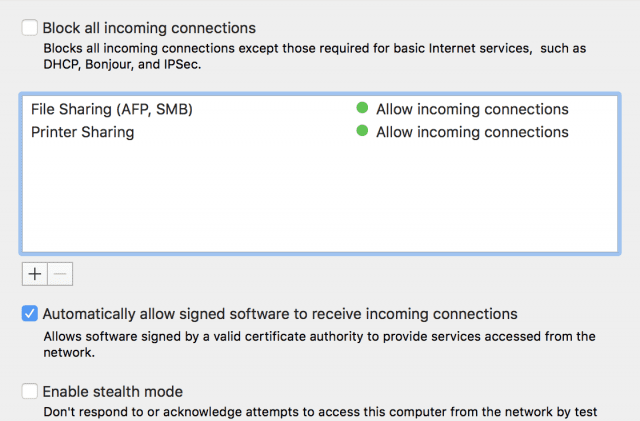The width and height of the screenshot is (640, 421).
Task: Click the green status dot for Printer Sharing
Action: coord(362,131)
